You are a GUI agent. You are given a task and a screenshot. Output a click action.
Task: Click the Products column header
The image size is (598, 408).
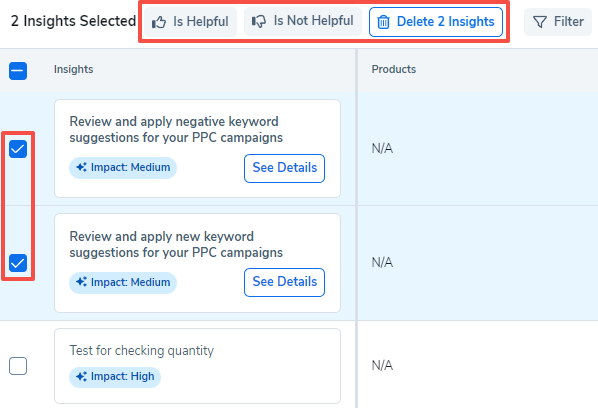tap(394, 69)
